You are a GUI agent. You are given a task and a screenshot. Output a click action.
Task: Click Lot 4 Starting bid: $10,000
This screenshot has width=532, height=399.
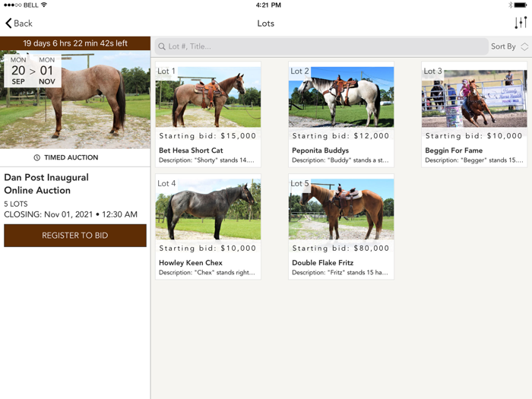coord(207,248)
